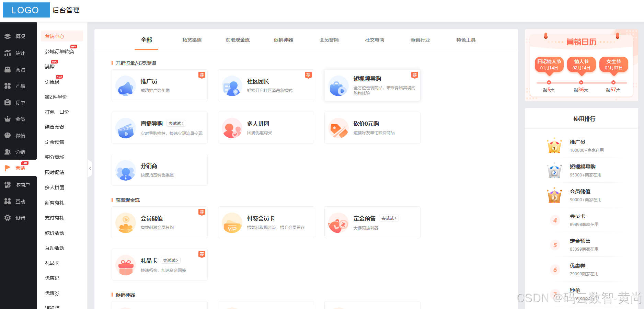Open the 微信 WeChat sidebar icon
The height and width of the screenshot is (309, 644).
point(8,135)
